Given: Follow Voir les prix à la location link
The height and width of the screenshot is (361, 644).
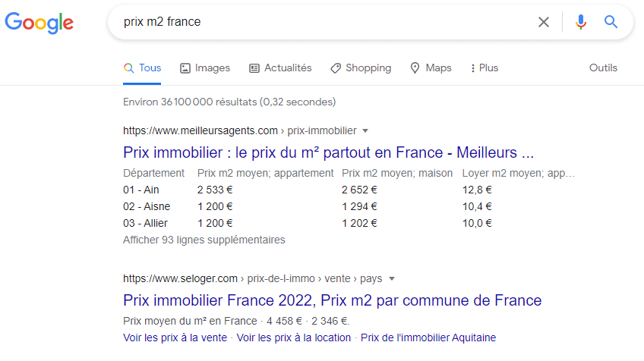Looking at the screenshot, I should [294, 337].
